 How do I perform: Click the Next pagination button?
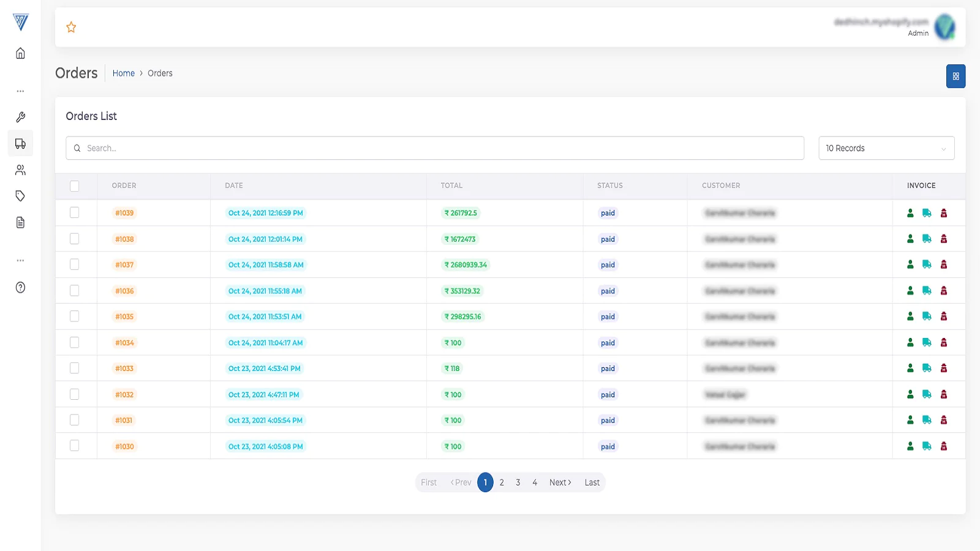(x=560, y=482)
